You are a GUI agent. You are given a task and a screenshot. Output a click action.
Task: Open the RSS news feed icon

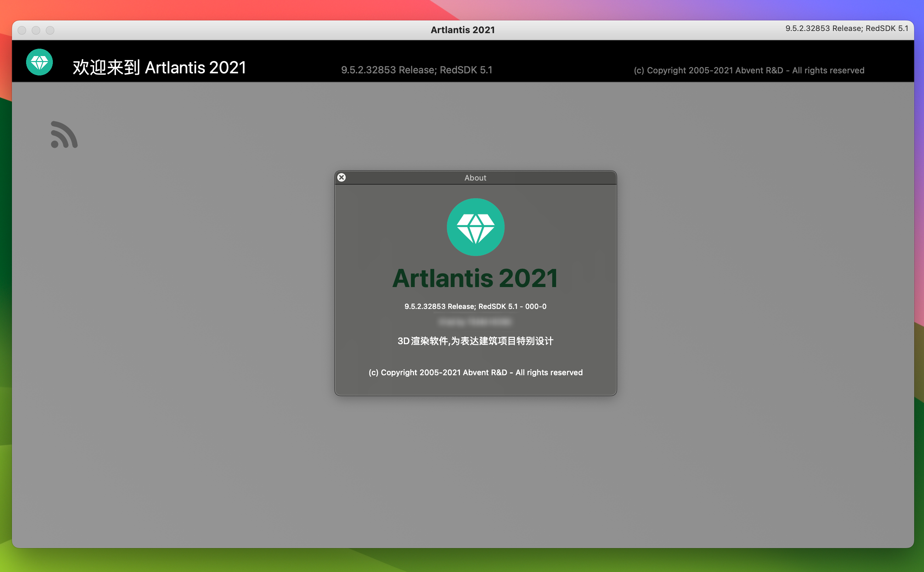tap(64, 135)
